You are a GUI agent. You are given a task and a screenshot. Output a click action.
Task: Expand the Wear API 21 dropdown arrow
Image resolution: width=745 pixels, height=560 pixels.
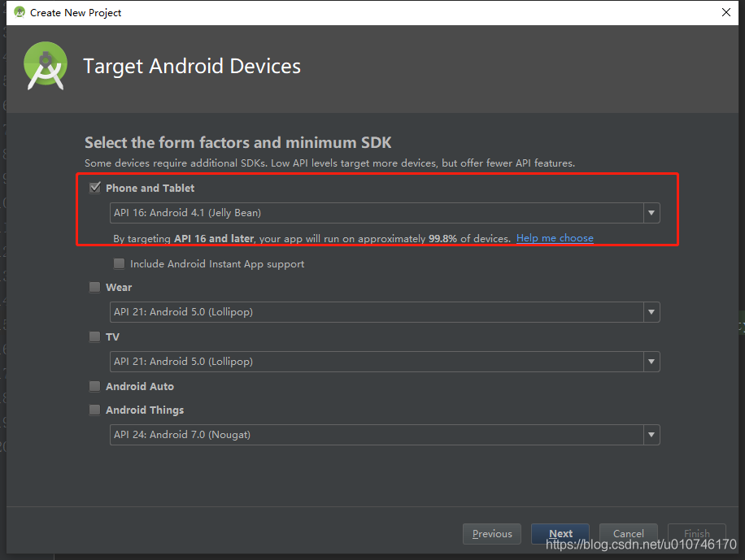coord(651,312)
